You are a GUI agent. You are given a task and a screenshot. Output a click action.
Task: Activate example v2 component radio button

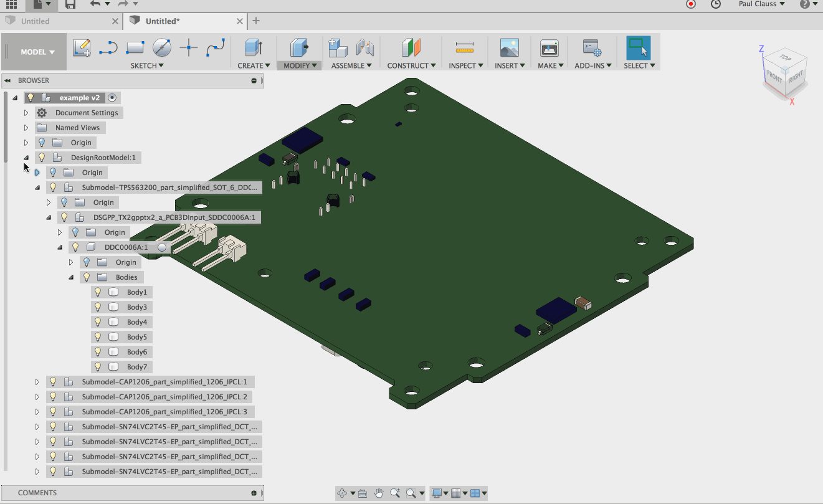coord(112,98)
